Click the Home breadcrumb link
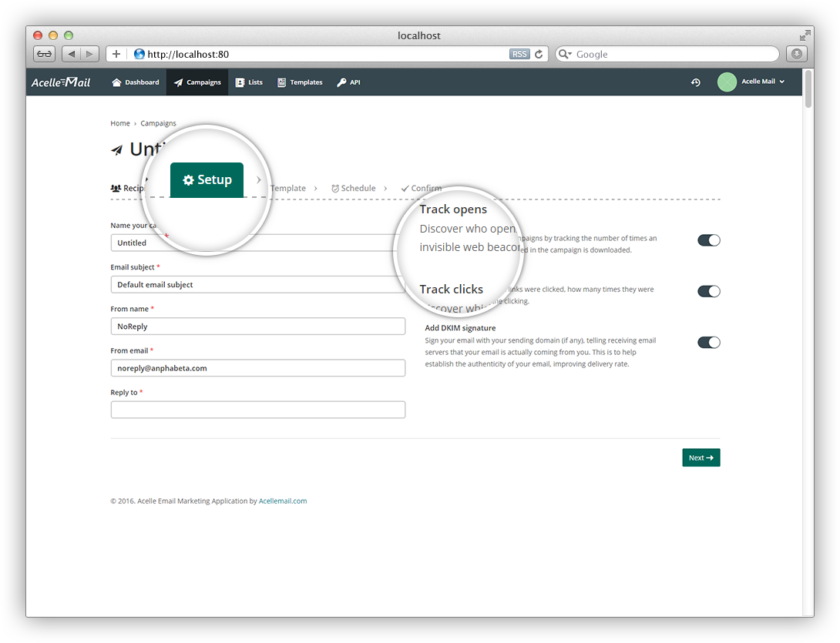Screen dimensions: 840x643 120,123
